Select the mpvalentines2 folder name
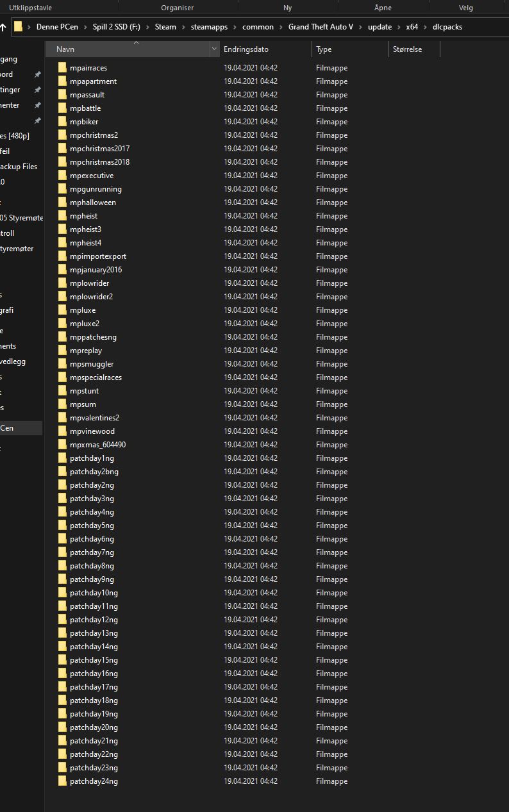 click(94, 418)
